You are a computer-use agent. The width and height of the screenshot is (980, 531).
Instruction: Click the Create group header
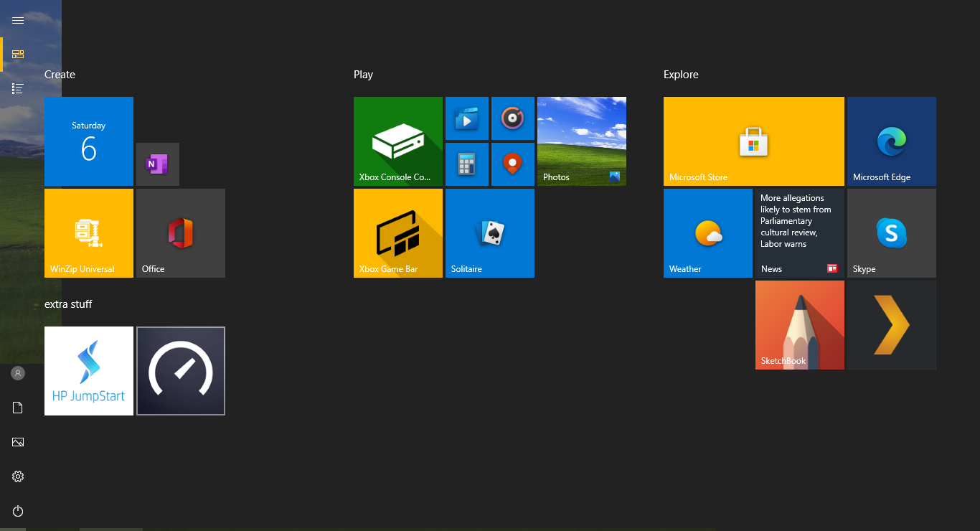[60, 75]
